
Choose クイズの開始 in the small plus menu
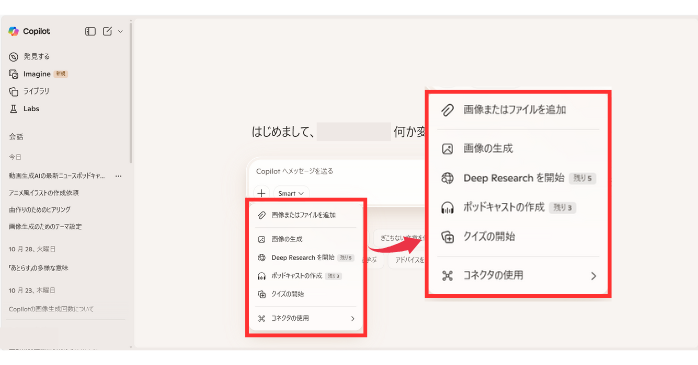tap(306, 294)
